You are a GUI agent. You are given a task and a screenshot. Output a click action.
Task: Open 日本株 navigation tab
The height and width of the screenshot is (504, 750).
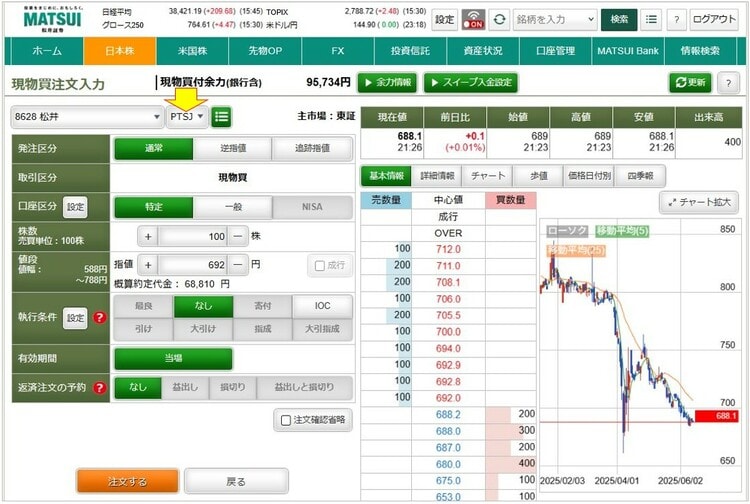pyautogui.click(x=120, y=51)
